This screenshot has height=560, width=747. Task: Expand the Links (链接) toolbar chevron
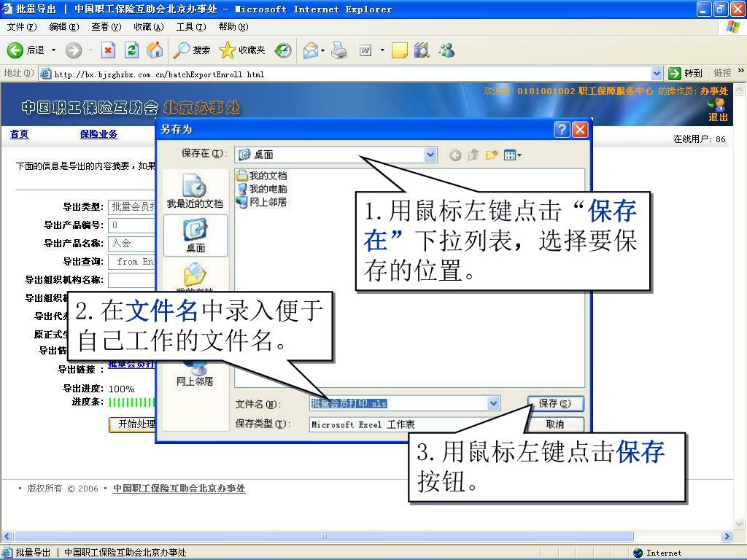(741, 71)
